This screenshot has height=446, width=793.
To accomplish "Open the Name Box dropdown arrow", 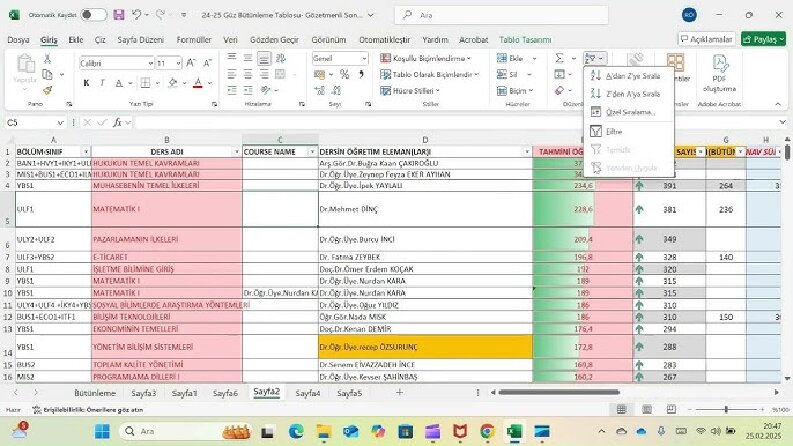I will click(x=60, y=123).
